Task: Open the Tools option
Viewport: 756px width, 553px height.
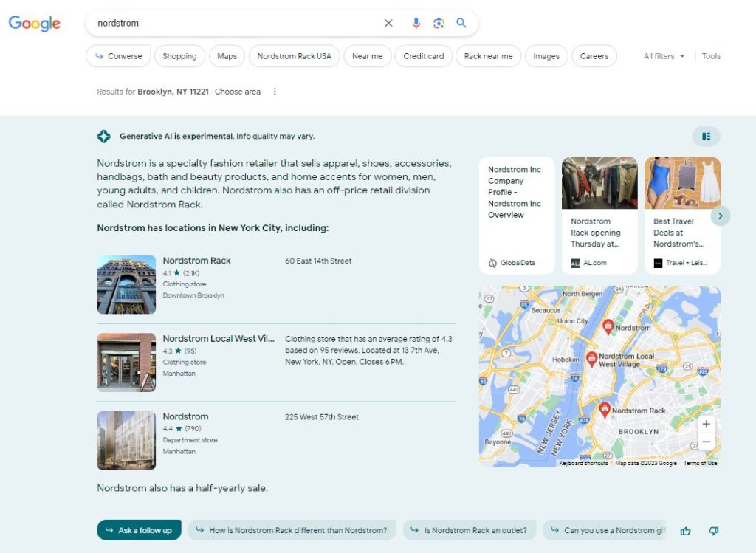Action: (x=711, y=56)
